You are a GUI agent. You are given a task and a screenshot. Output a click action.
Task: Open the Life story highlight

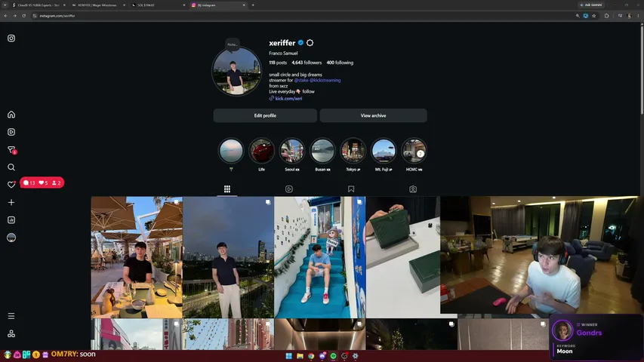click(262, 151)
